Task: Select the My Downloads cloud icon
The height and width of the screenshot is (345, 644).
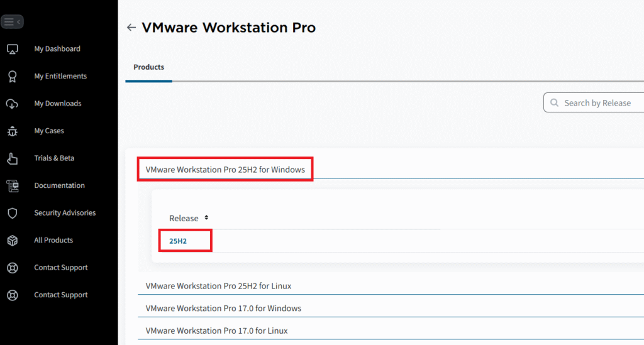Action: 12,104
